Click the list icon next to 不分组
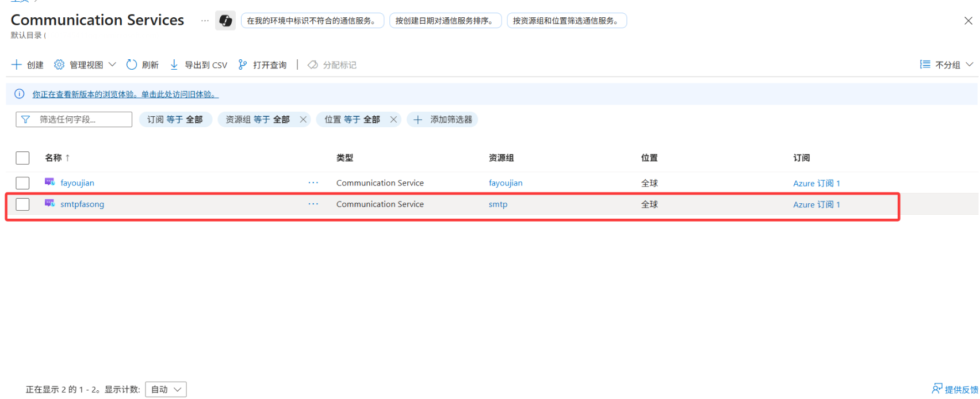980x399 pixels. (925, 64)
